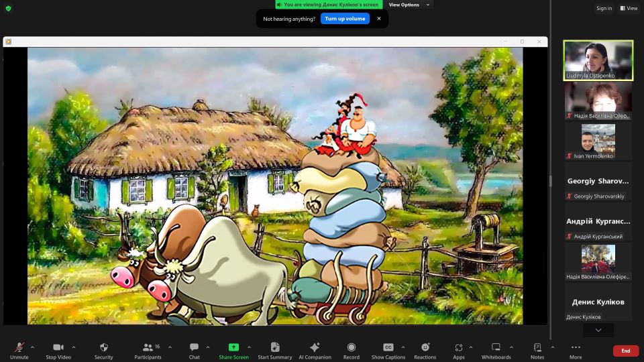
Task: Open the View layout menu
Action: 629,8
